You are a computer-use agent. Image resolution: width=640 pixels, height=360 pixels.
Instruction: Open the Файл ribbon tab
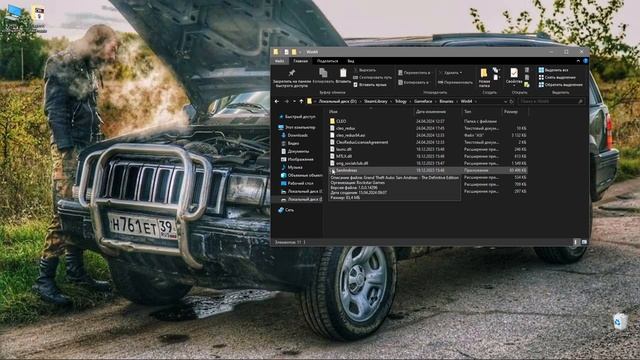(x=280, y=61)
